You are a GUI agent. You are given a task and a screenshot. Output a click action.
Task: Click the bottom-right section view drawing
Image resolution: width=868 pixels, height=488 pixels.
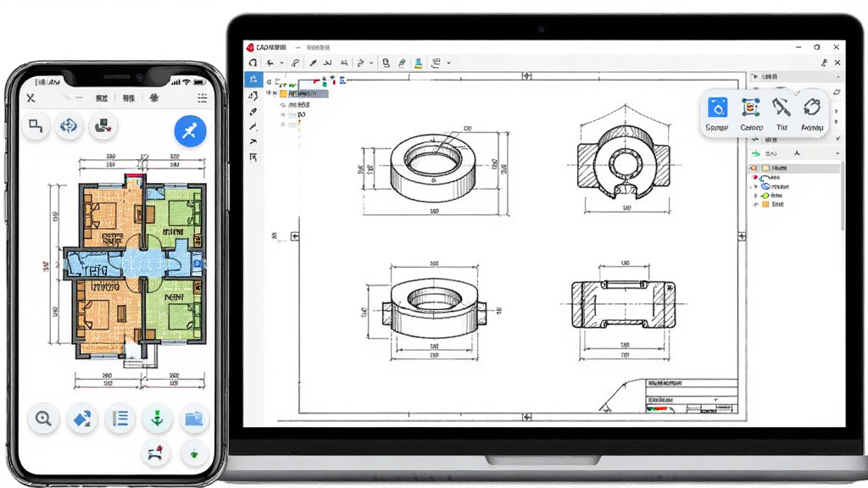pyautogui.click(x=624, y=304)
